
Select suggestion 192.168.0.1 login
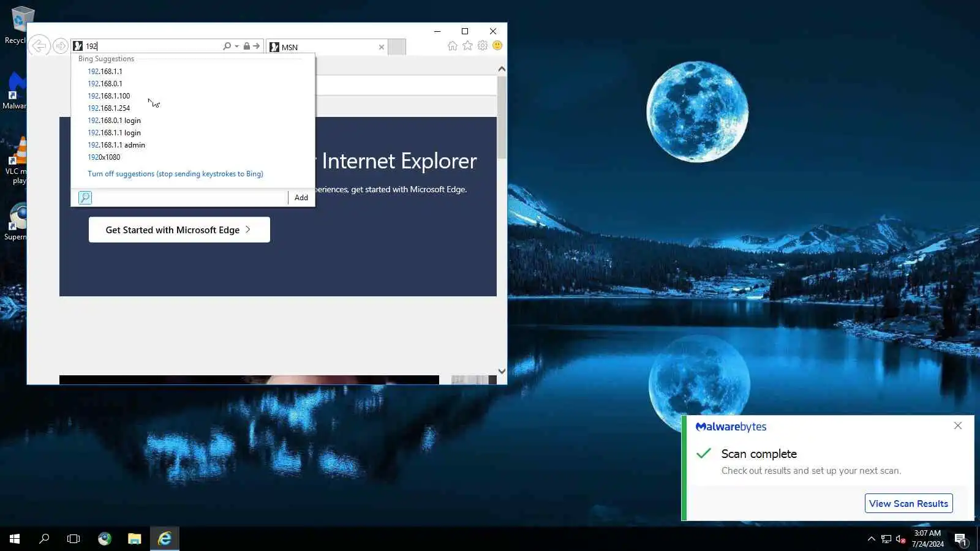click(x=114, y=121)
